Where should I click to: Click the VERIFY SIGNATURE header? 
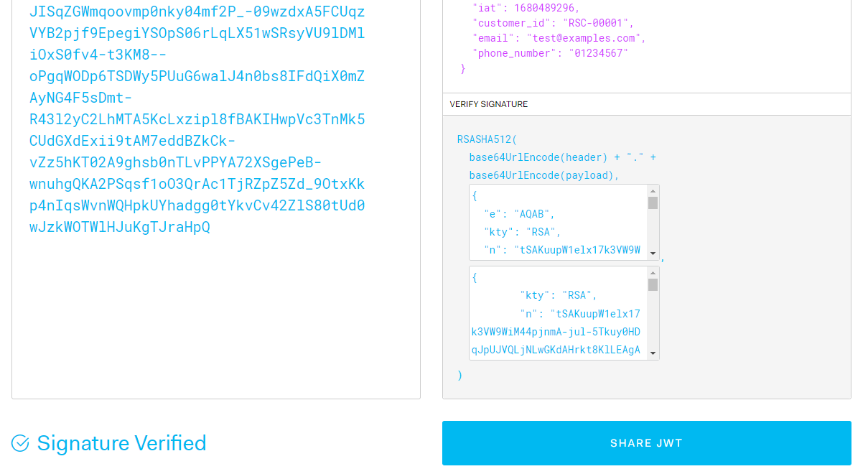[x=489, y=104]
